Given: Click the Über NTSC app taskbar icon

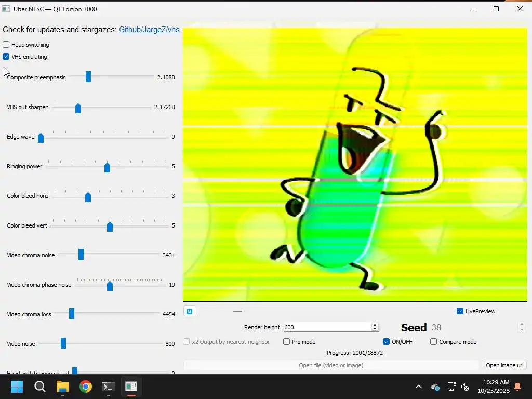Looking at the screenshot, I should point(131,387).
